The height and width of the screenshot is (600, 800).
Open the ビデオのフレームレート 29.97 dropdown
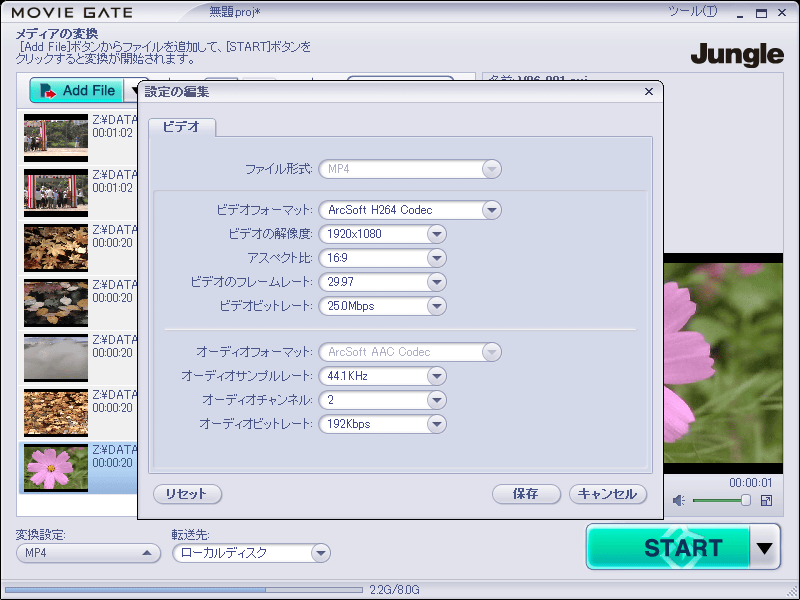(x=383, y=282)
